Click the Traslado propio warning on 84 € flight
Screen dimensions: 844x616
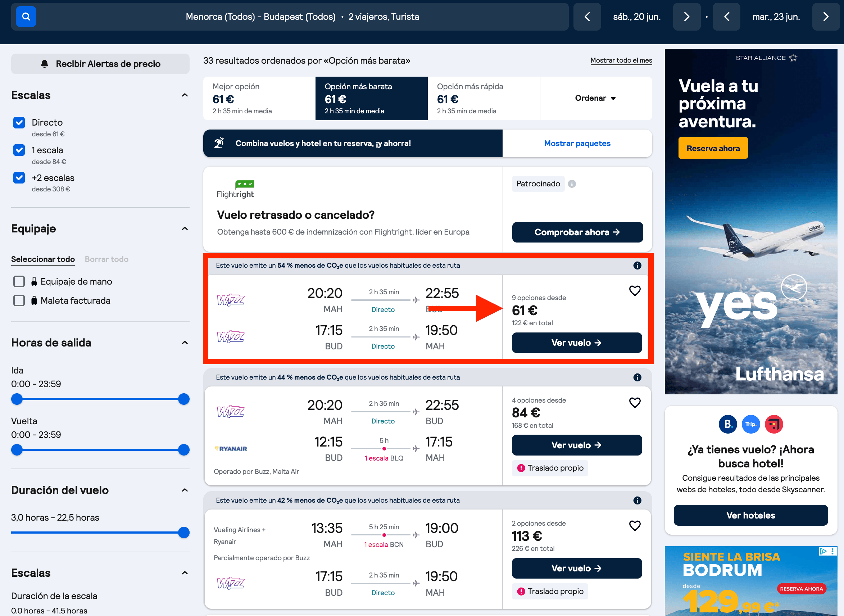click(x=550, y=468)
